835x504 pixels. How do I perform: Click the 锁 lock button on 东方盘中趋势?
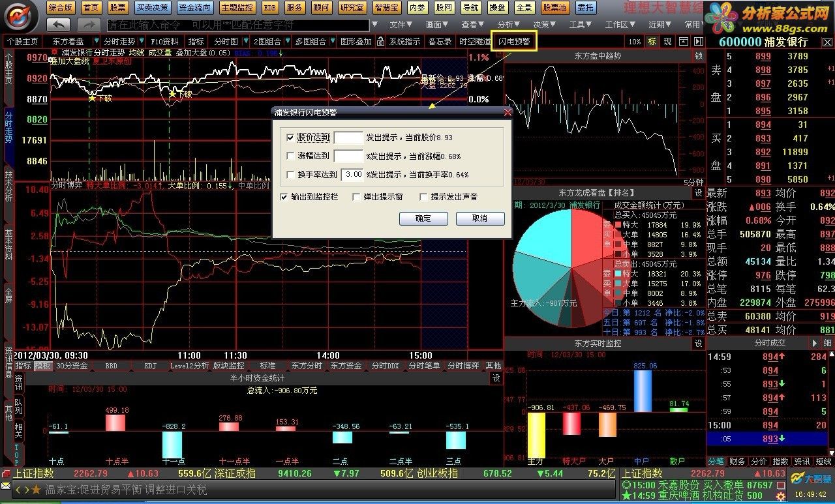point(699,56)
